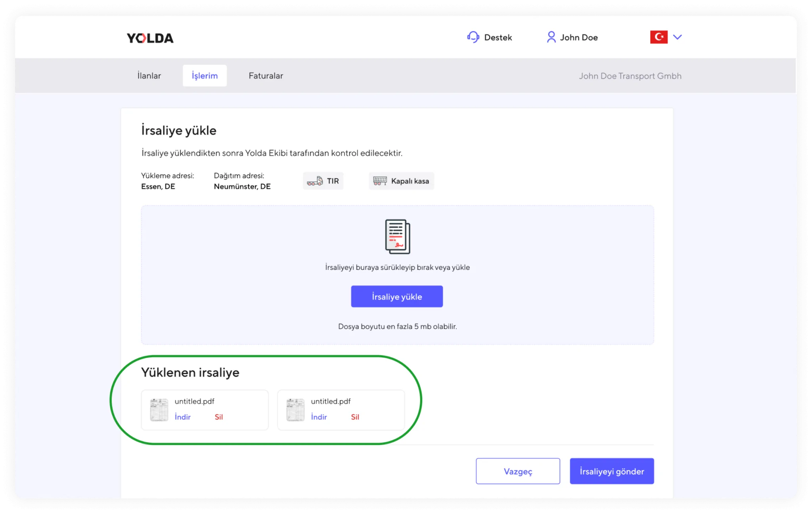Click the document icon in the upload area

(x=397, y=236)
